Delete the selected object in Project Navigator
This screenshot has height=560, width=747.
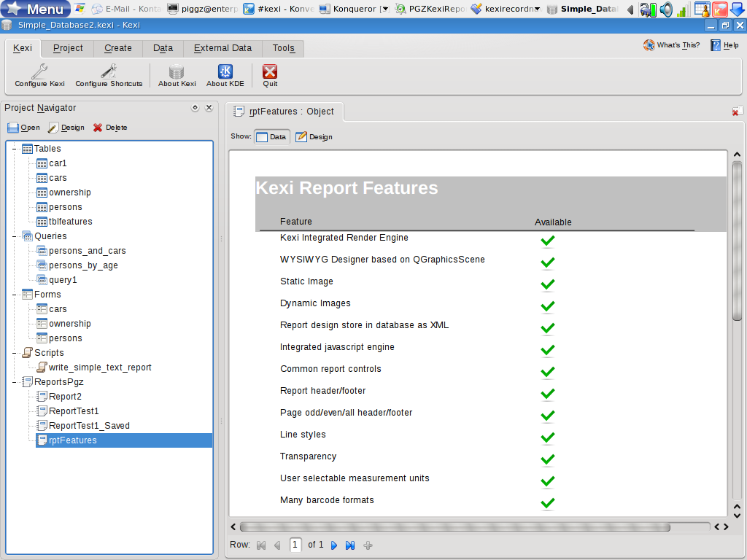(x=110, y=128)
